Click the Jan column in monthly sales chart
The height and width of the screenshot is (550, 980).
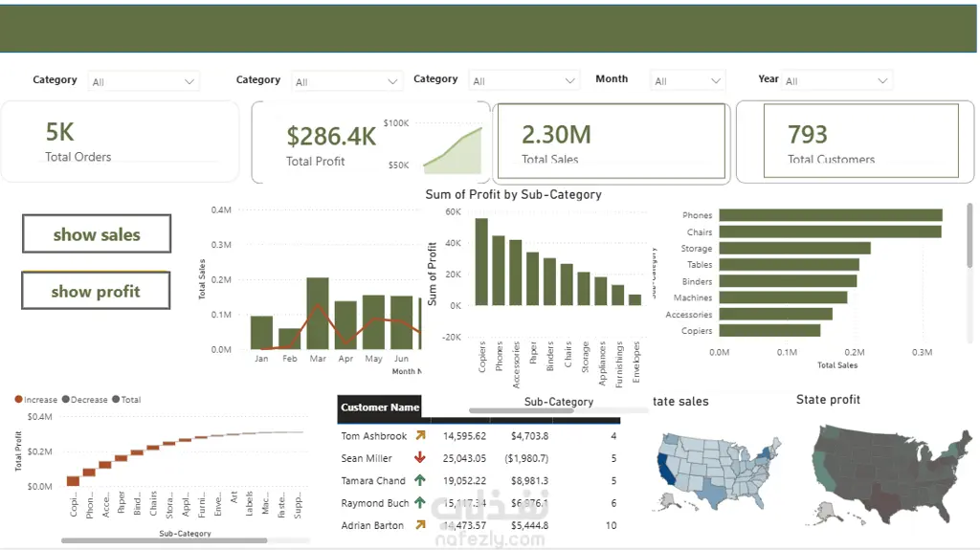click(261, 333)
